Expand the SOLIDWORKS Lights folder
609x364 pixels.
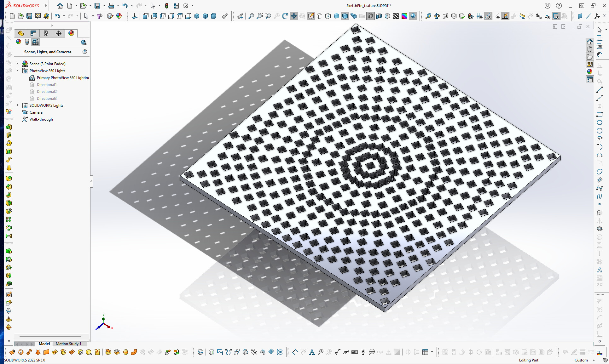pos(18,105)
